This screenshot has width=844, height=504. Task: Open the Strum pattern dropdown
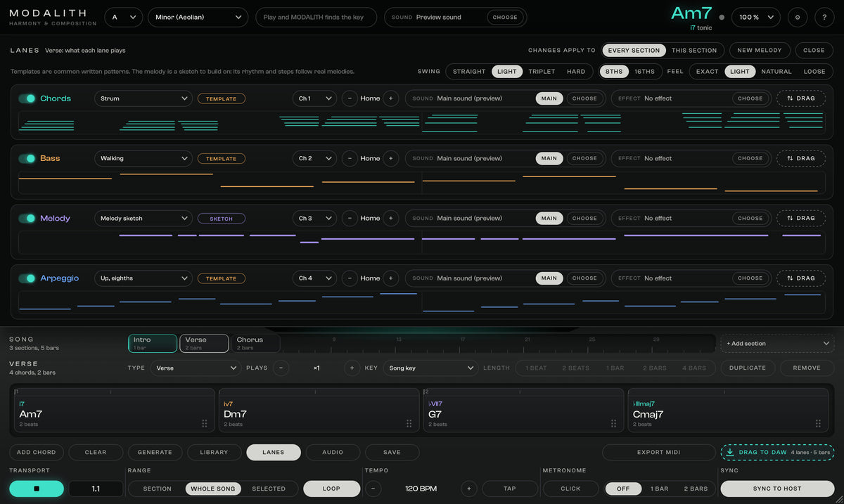[x=143, y=98]
